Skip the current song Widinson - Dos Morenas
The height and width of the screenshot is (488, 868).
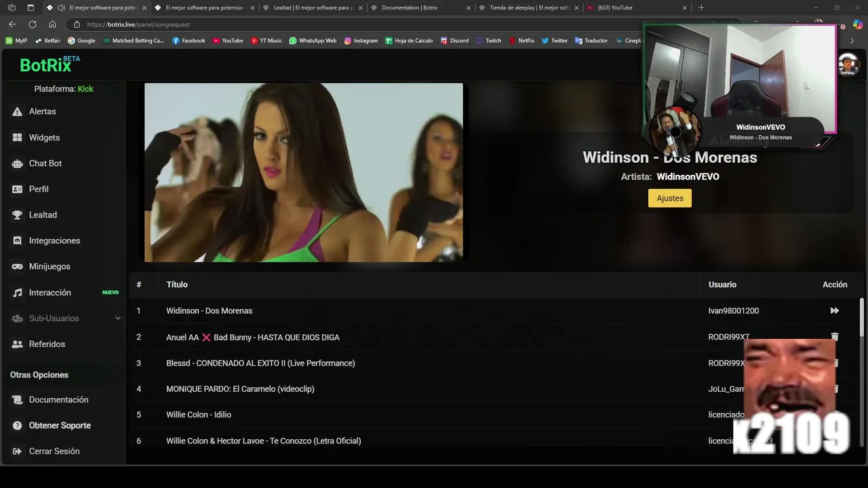point(835,310)
